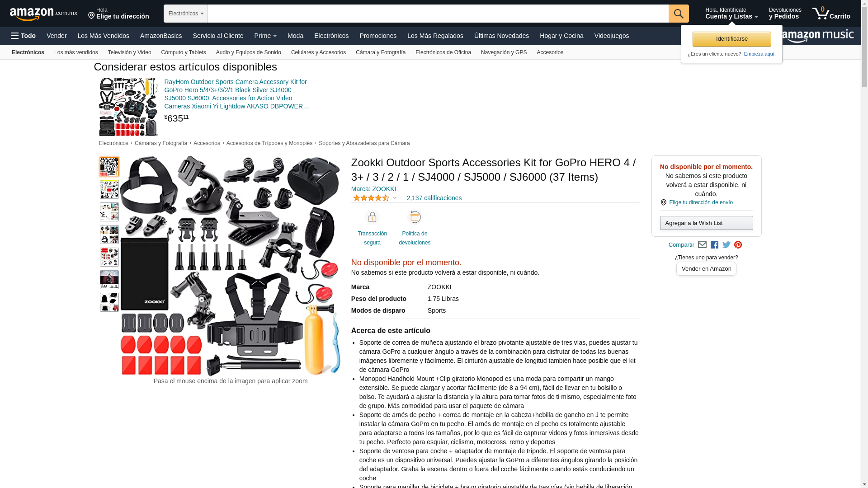Open Todo hamburger menu
This screenshot has height=488, width=868.
click(24, 36)
